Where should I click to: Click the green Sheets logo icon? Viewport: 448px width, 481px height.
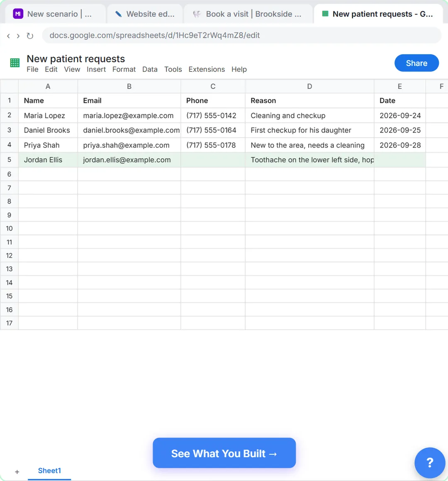(x=15, y=63)
